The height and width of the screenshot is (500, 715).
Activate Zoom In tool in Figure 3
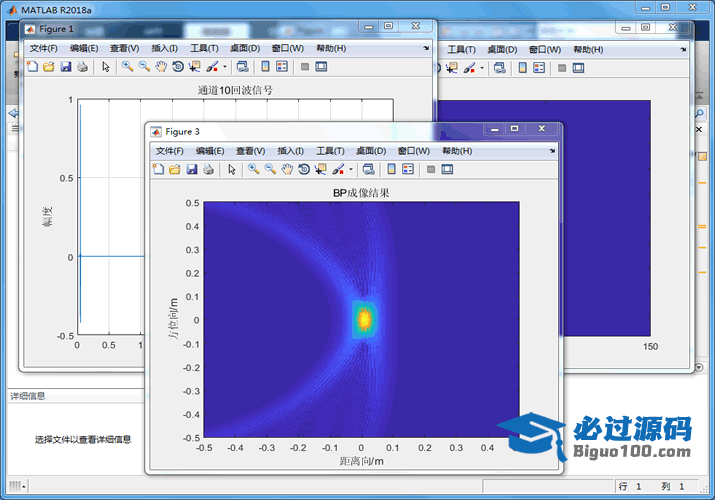click(254, 170)
